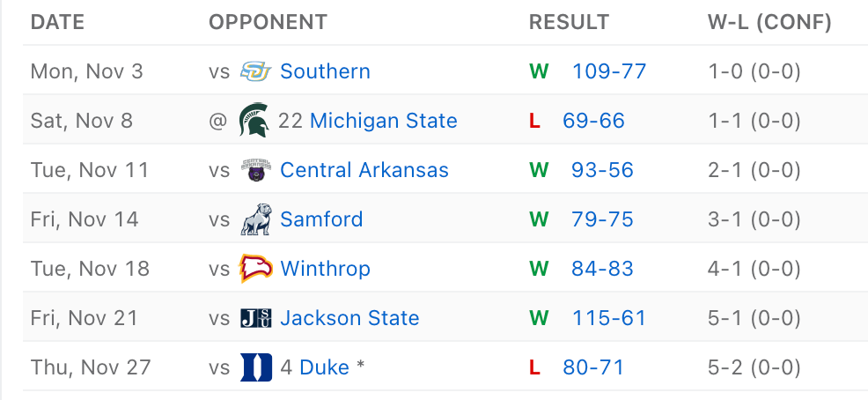This screenshot has height=400, width=868.
Task: Open the Southern team page link
Action: [x=325, y=71]
